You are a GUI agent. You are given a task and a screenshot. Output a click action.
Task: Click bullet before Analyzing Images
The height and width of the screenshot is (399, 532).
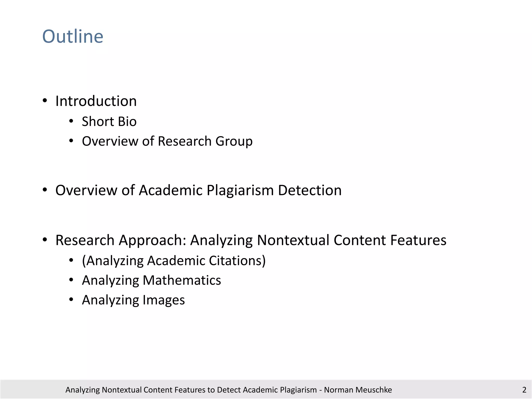pyautogui.click(x=71, y=300)
